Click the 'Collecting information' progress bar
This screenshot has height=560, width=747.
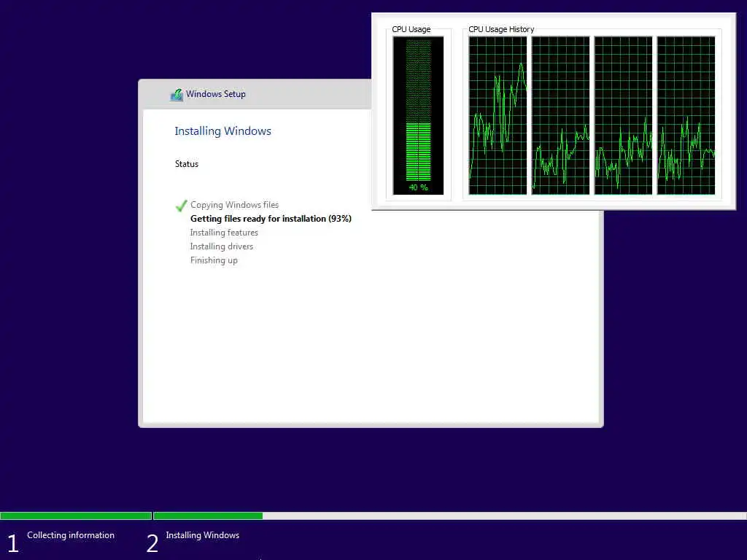[76, 516]
